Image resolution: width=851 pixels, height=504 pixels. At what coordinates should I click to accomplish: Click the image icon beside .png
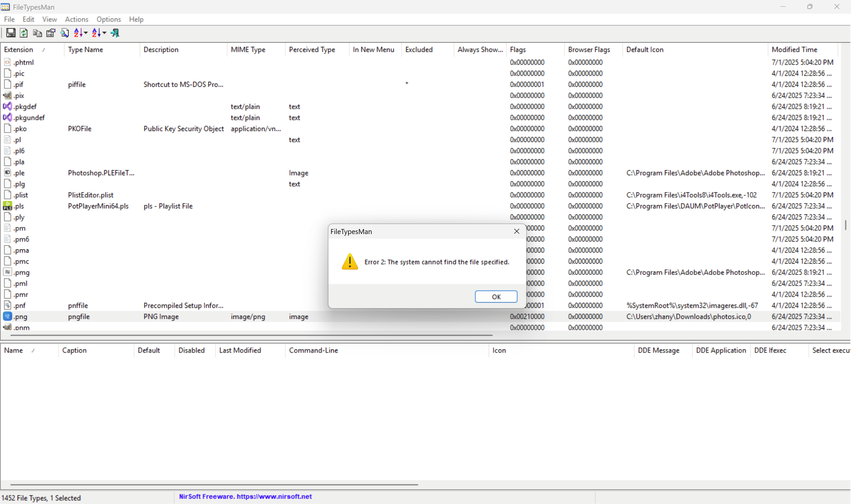[x=7, y=316]
